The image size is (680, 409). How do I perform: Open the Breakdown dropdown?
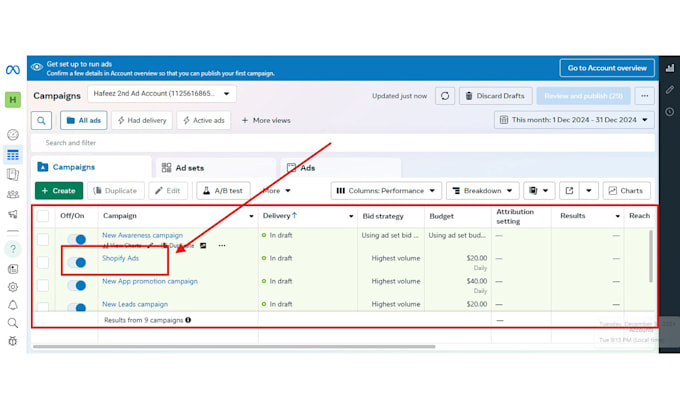click(x=482, y=191)
